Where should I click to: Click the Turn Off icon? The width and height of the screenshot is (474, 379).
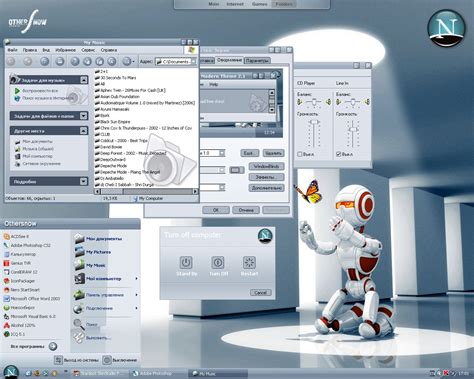218,262
